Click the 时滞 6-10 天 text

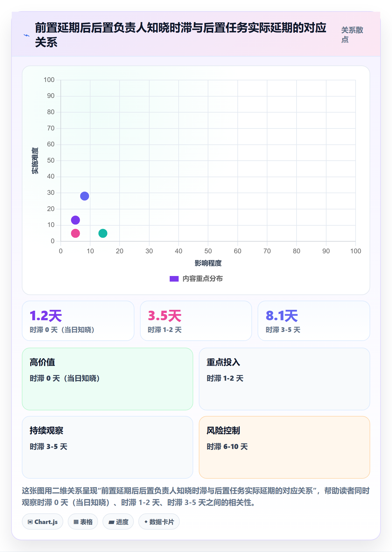(x=227, y=447)
